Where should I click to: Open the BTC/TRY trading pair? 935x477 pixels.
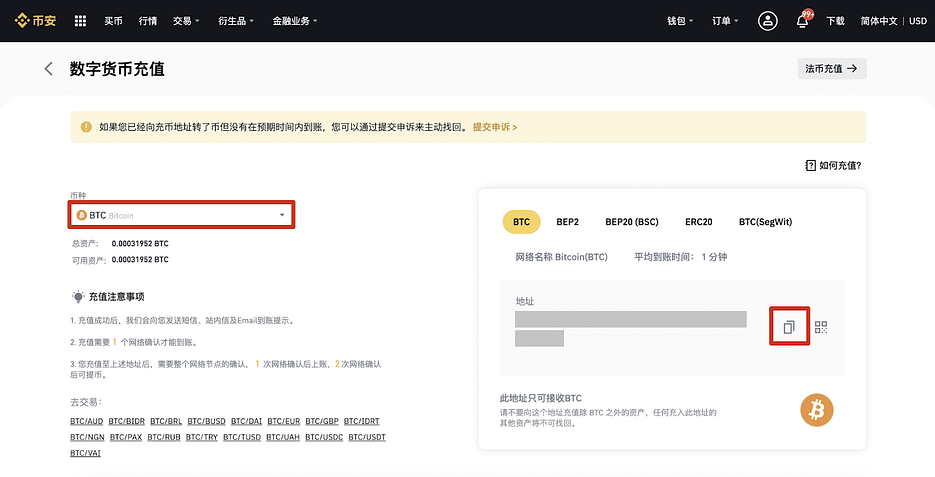[202, 437]
